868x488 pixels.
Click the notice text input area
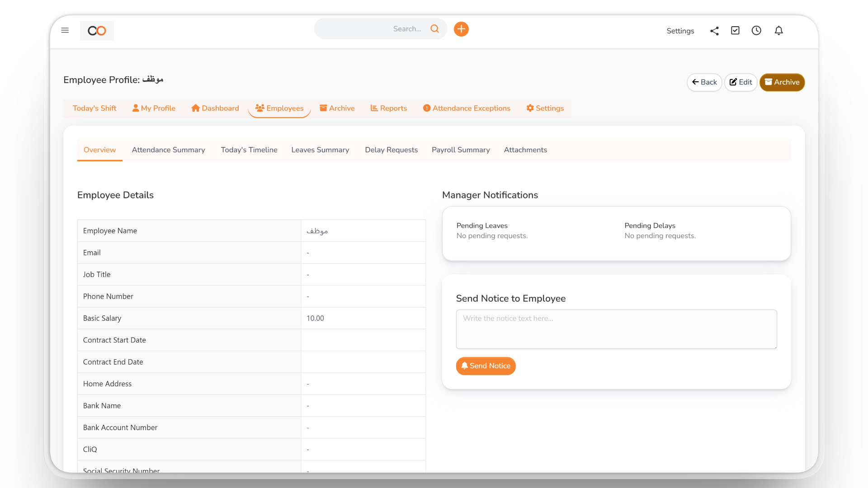pyautogui.click(x=616, y=329)
